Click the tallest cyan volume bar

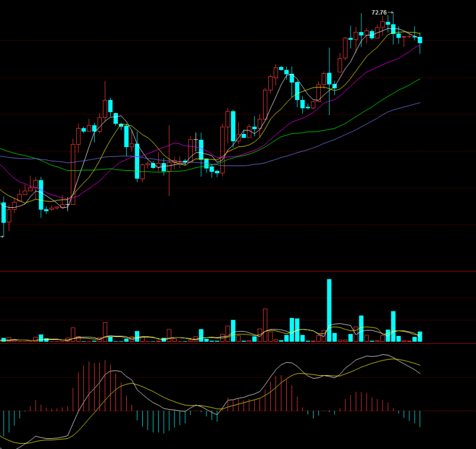click(x=329, y=310)
